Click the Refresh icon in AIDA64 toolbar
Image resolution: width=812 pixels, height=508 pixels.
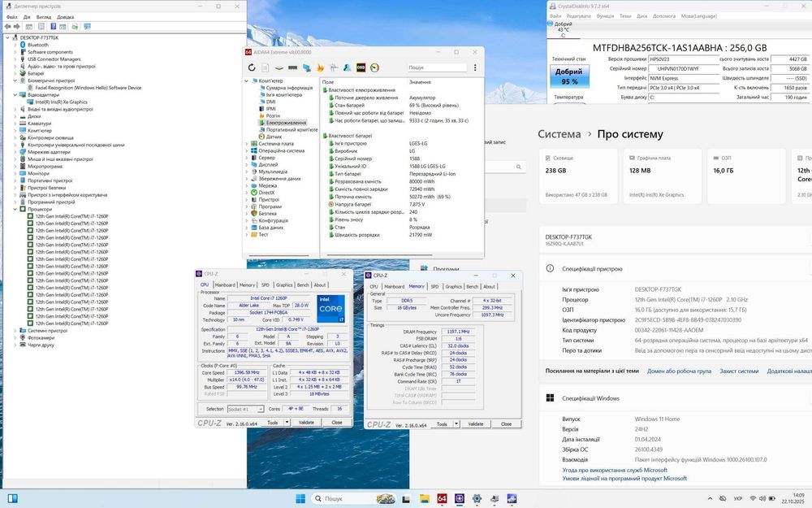(x=252, y=67)
